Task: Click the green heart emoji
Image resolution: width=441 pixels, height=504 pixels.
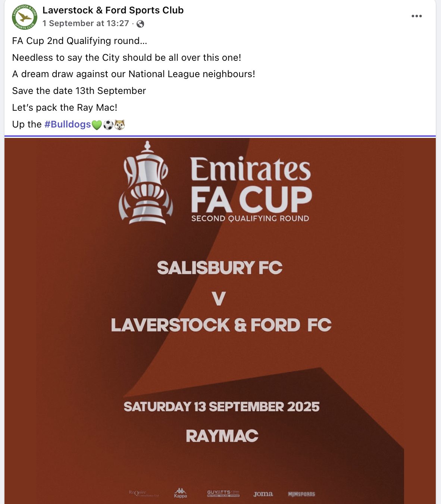Action: (x=97, y=125)
